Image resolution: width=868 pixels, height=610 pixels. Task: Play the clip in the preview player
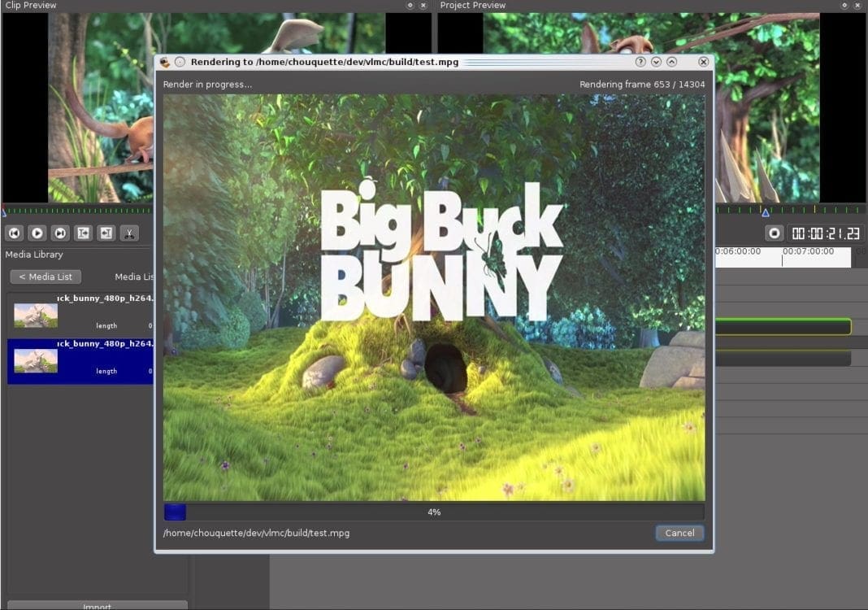(37, 233)
